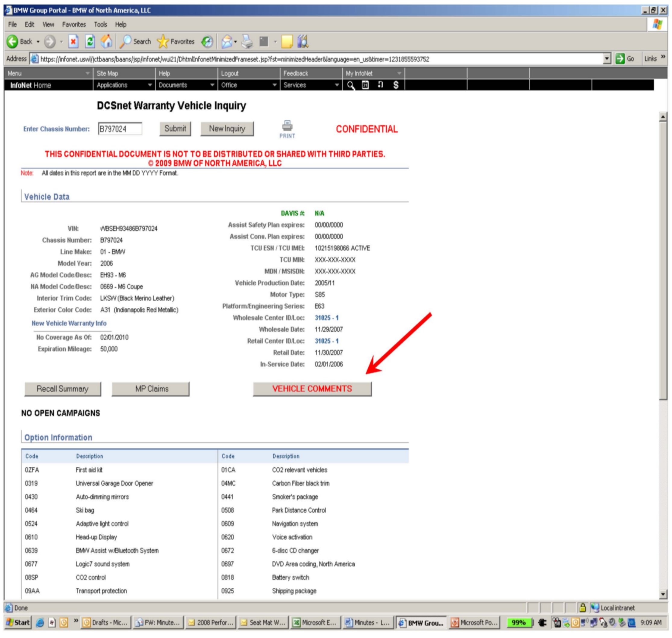Click the dollar sign icon in InfoNet bar

pyautogui.click(x=396, y=85)
